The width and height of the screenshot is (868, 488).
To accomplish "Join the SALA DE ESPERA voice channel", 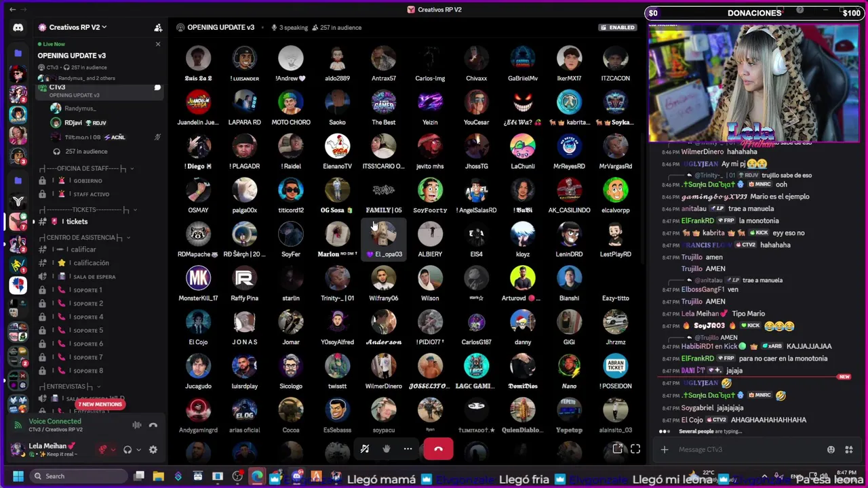I will tap(100, 277).
